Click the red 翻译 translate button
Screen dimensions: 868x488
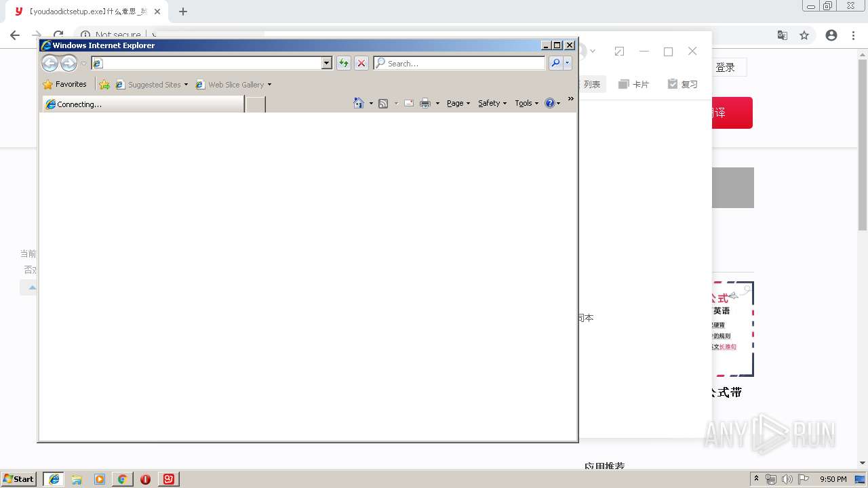tap(732, 113)
